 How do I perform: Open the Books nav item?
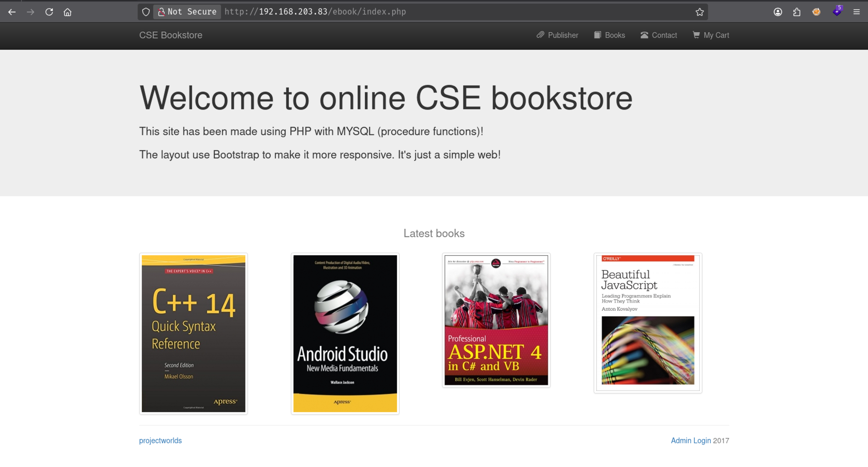tap(609, 35)
